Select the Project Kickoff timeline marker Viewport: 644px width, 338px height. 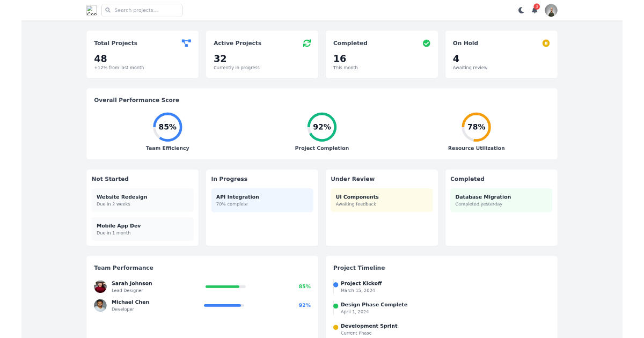tap(336, 285)
